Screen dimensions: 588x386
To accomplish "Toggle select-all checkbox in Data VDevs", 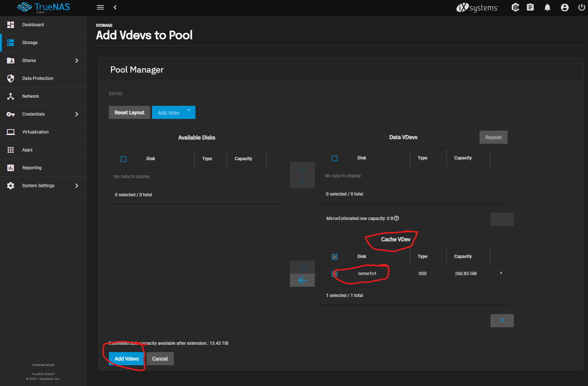I will coord(335,158).
